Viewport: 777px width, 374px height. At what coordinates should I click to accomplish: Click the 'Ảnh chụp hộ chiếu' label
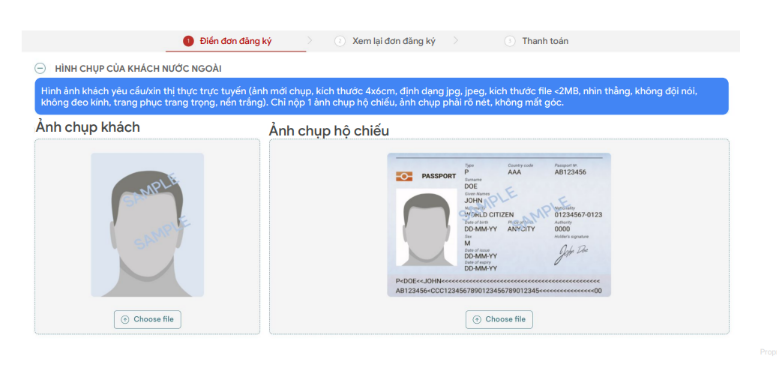point(329,131)
